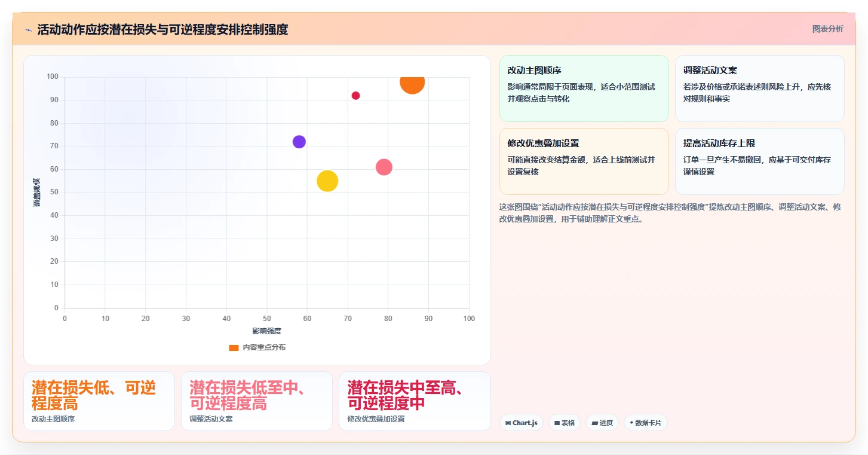
Task: Click the 改动主图顺序 caption under orange stat
Action: point(53,419)
